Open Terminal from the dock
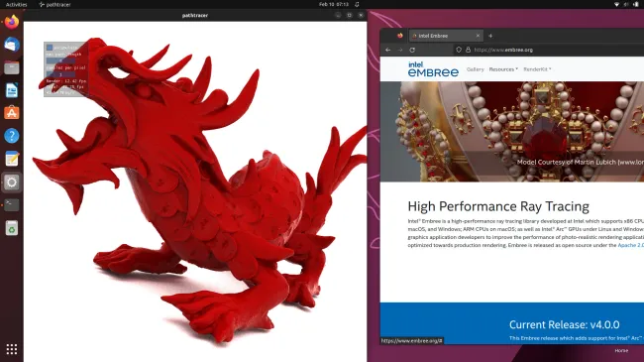The image size is (644, 362). pyautogui.click(x=12, y=204)
